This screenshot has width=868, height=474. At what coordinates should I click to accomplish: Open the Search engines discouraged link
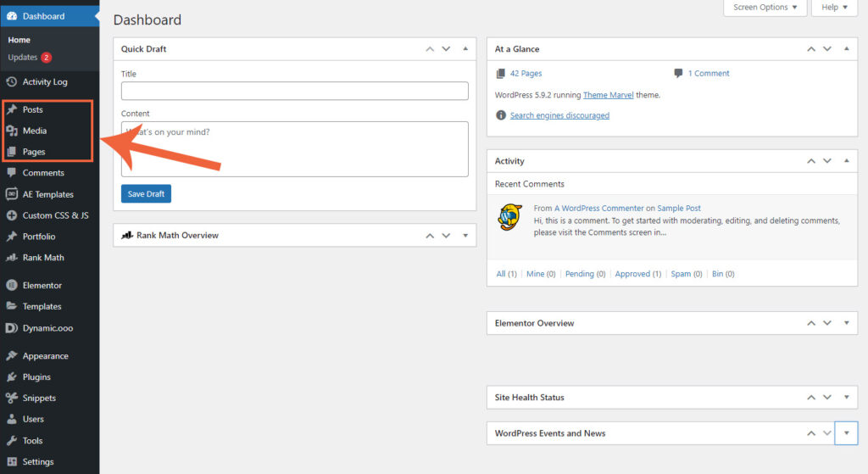(559, 115)
